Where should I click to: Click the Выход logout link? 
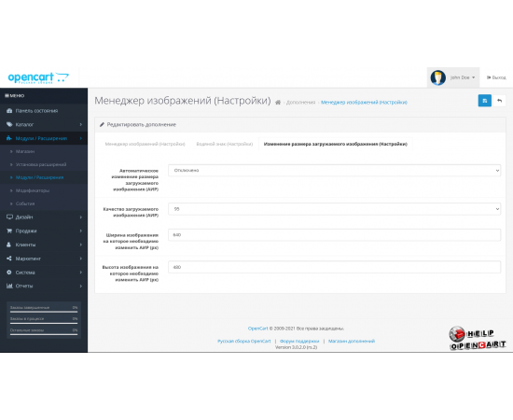(x=496, y=77)
